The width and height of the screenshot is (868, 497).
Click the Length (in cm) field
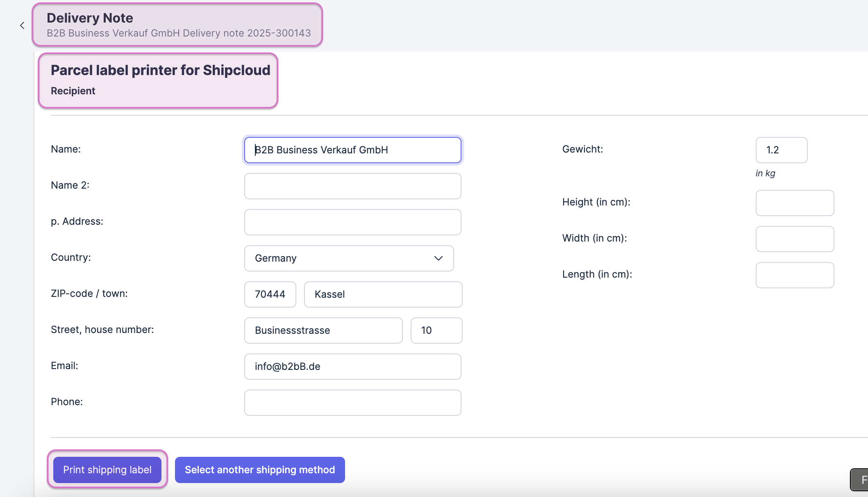(794, 275)
